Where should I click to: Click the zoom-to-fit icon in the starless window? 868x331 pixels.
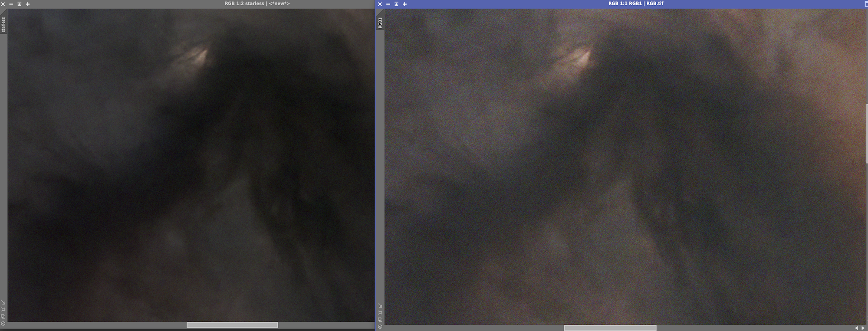[x=3, y=309]
